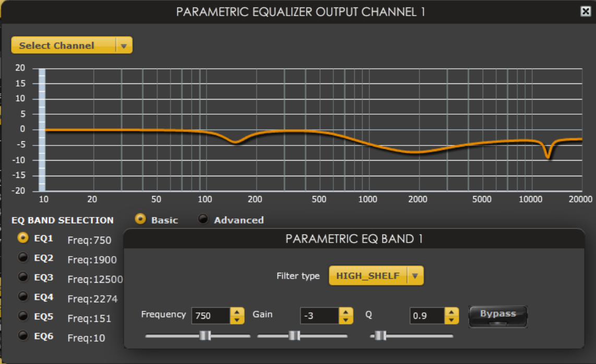The image size is (596, 364).
Task: Select the EQ3 band radio button
Action: [x=23, y=277]
